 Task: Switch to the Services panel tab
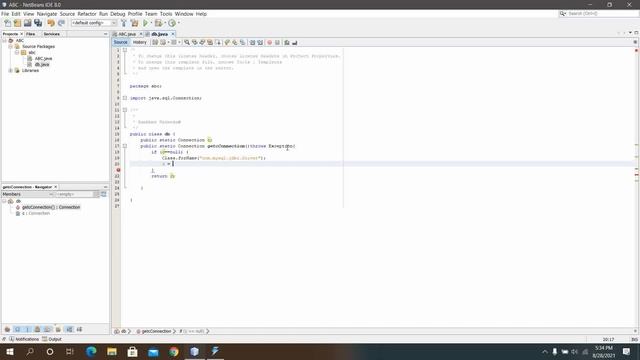tap(52, 34)
